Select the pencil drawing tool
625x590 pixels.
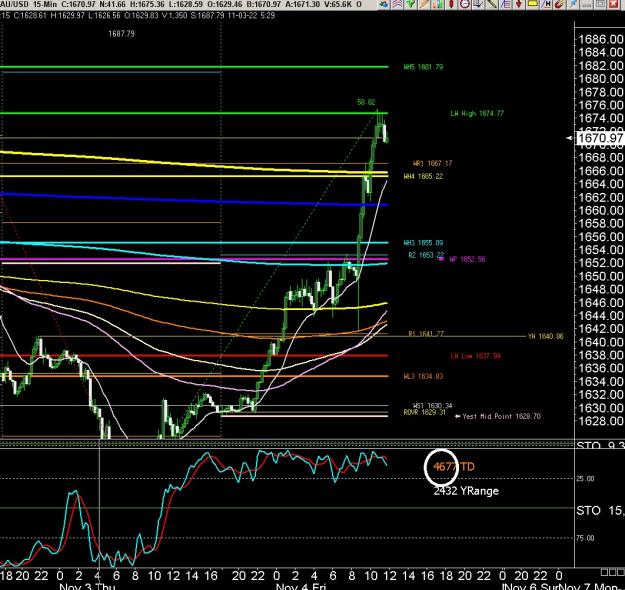click(x=424, y=4)
